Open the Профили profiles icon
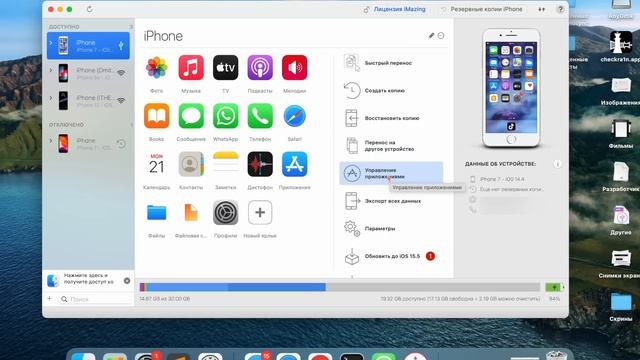Image resolution: width=640 pixels, height=360 pixels. [x=225, y=213]
